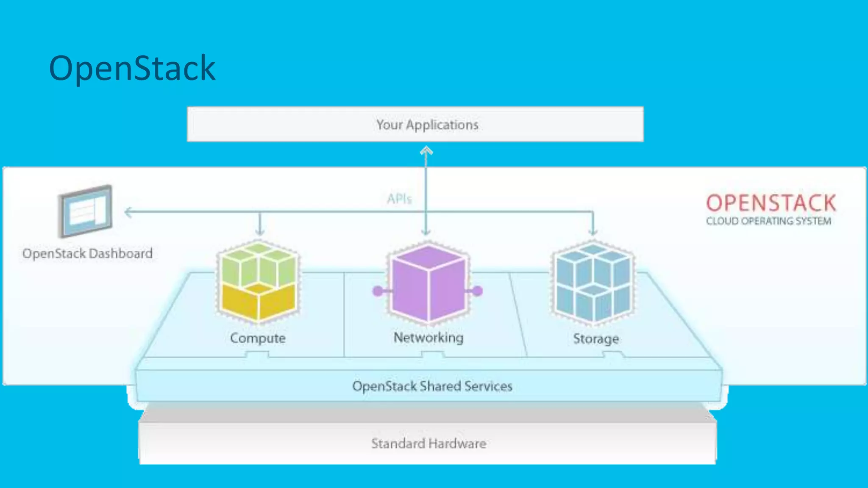Click the green-yellow Compute cube icon
The width and height of the screenshot is (868, 488).
pos(258,281)
